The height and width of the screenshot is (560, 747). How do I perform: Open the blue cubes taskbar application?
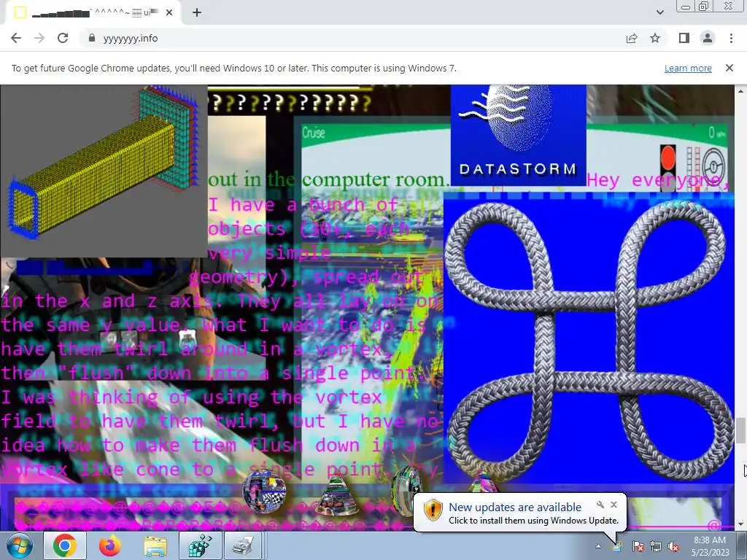click(200, 545)
